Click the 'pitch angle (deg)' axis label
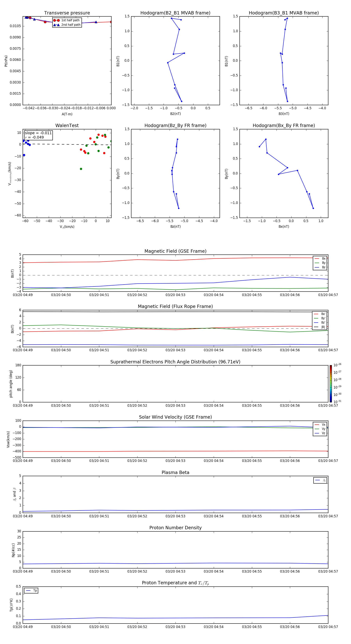This screenshot has width=351, height=644. 11,384
